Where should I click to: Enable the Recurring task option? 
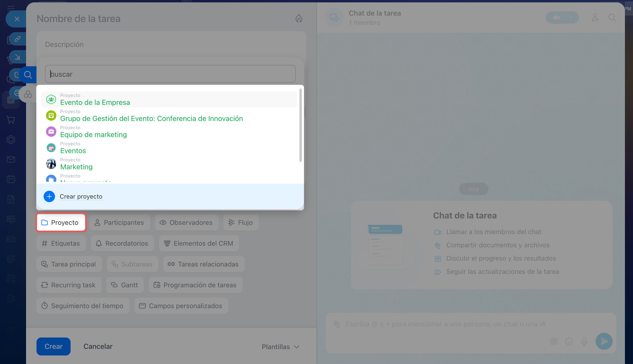point(69,285)
